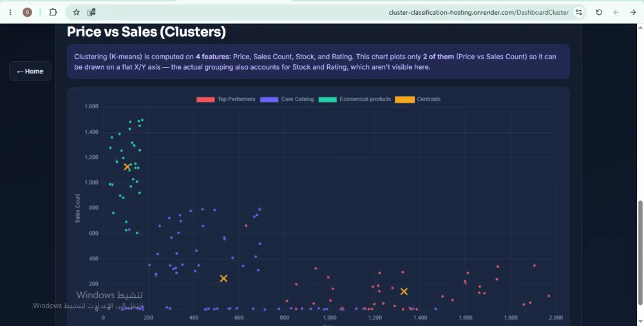Select the centroid X in red cluster

(404, 291)
